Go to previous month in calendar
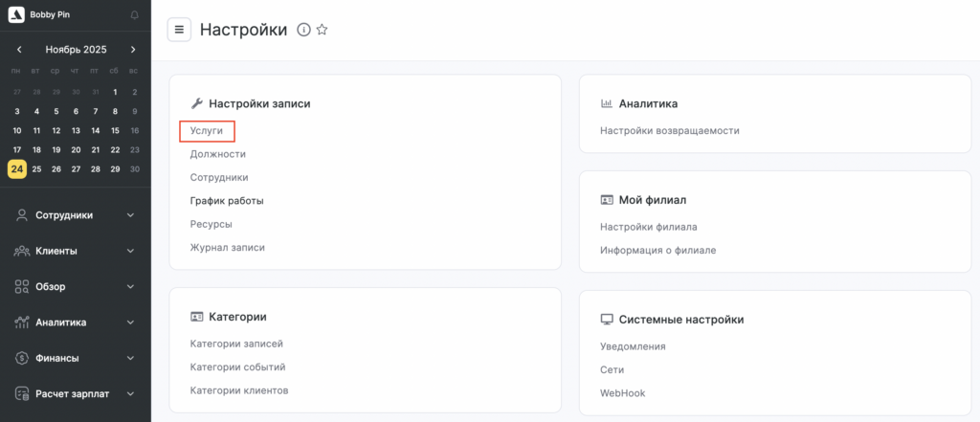Viewport: 980px width, 422px height. pos(19,50)
